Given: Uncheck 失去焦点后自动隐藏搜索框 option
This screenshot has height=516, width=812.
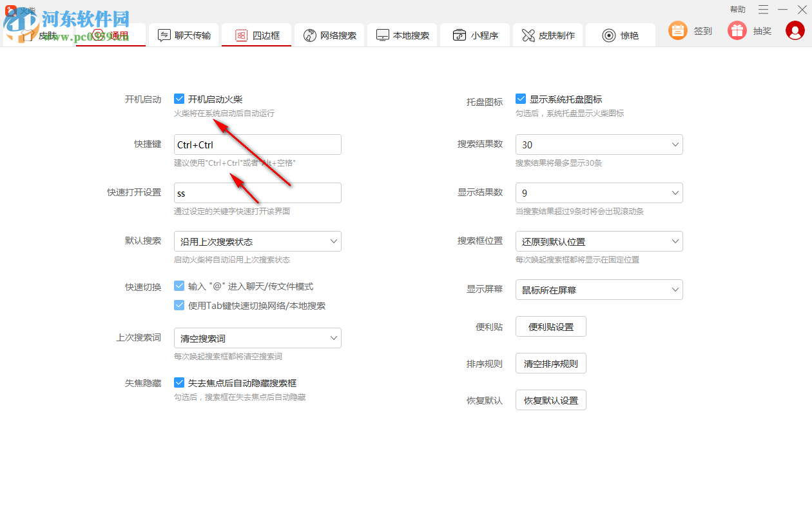Looking at the screenshot, I should 179,382.
